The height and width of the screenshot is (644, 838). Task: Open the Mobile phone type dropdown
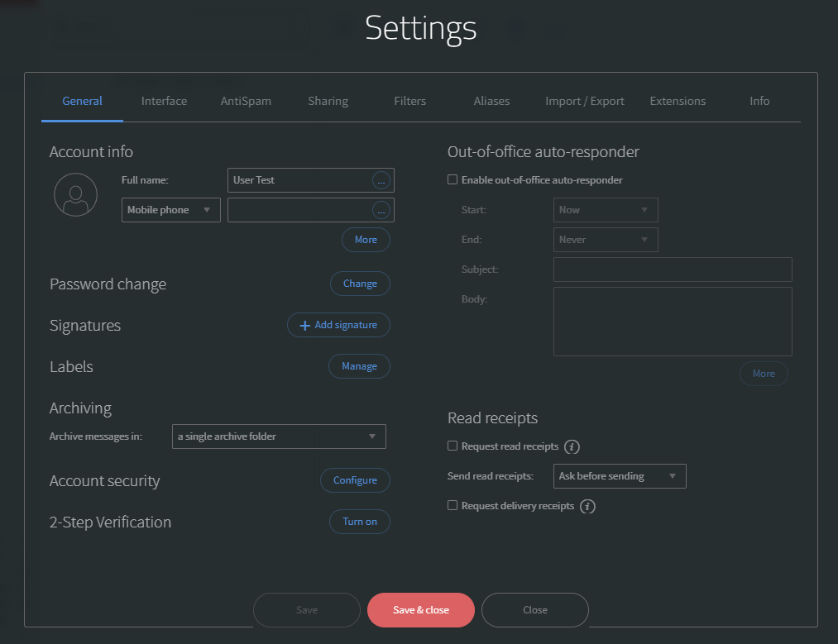point(170,210)
